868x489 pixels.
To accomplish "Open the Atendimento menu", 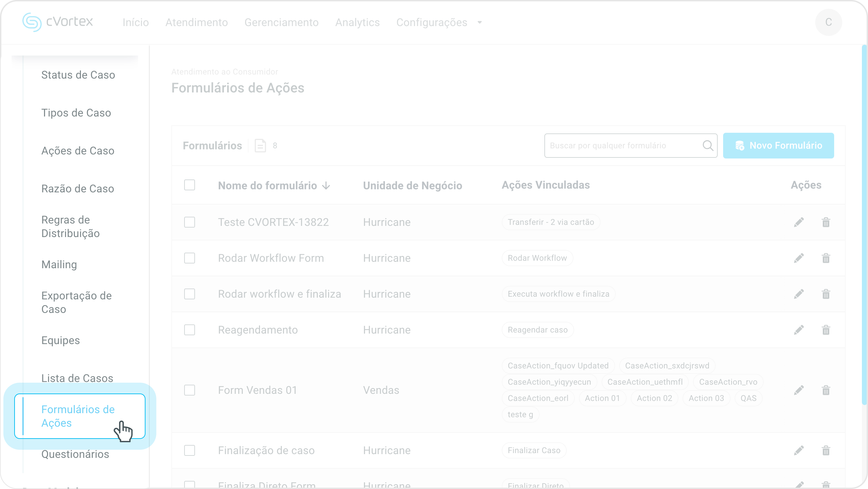I will 196,23.
